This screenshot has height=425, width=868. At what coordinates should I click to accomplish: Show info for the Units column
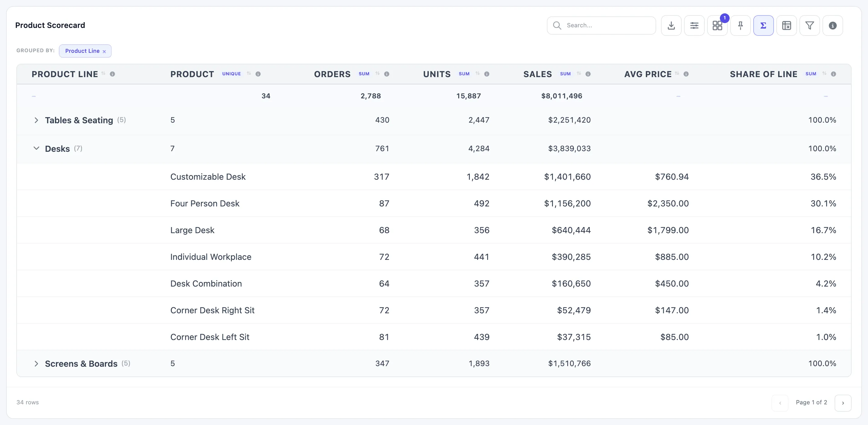point(487,74)
